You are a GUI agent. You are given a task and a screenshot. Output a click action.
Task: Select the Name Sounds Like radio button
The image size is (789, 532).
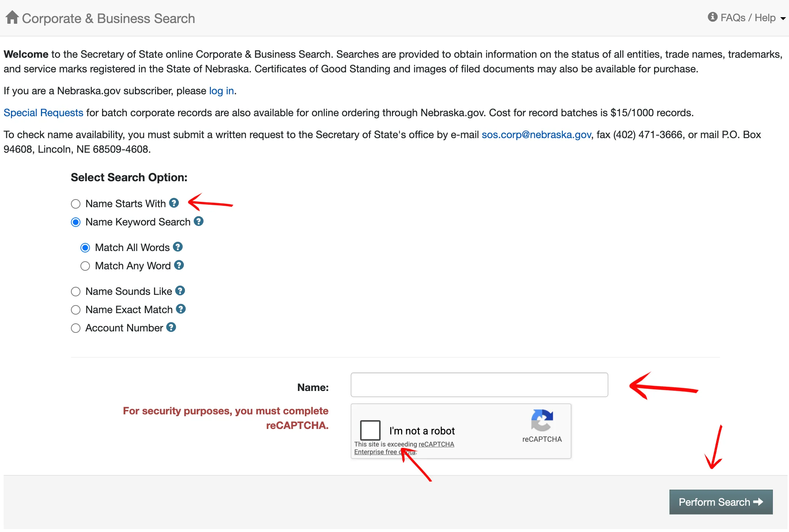coord(76,292)
